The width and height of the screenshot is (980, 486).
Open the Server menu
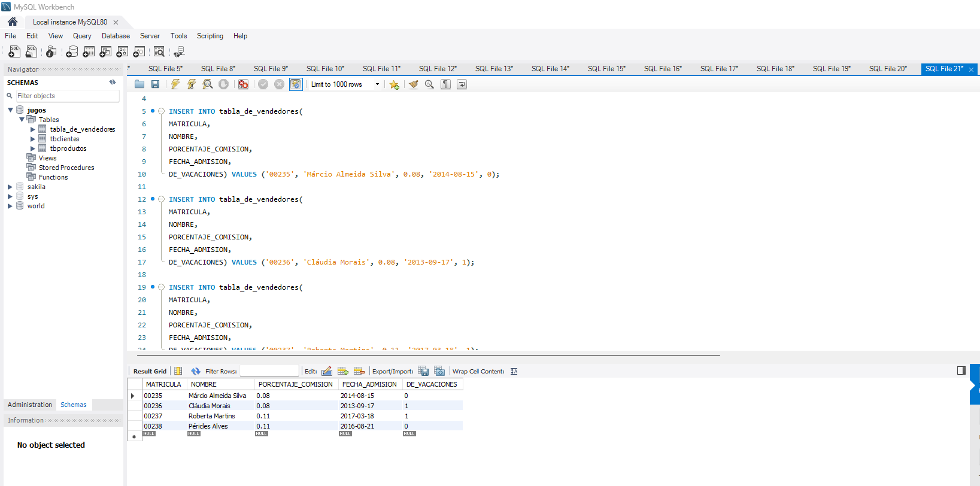click(x=150, y=36)
